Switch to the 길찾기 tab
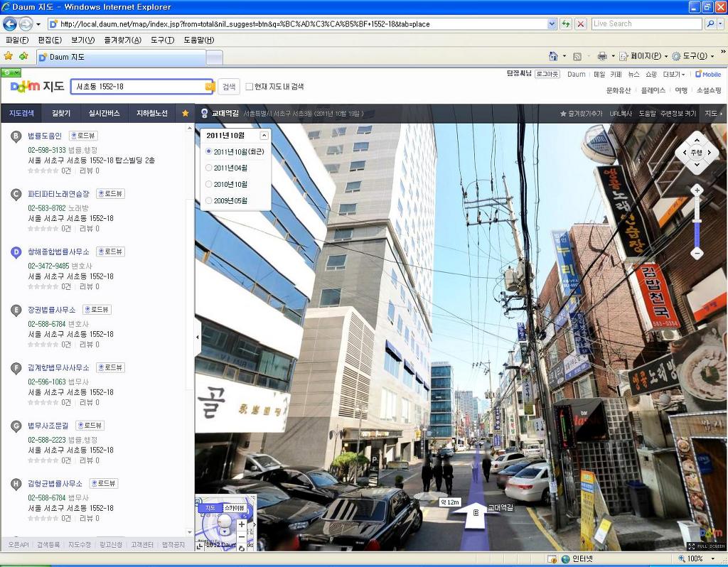Image resolution: width=728 pixels, height=567 pixels. coord(61,113)
